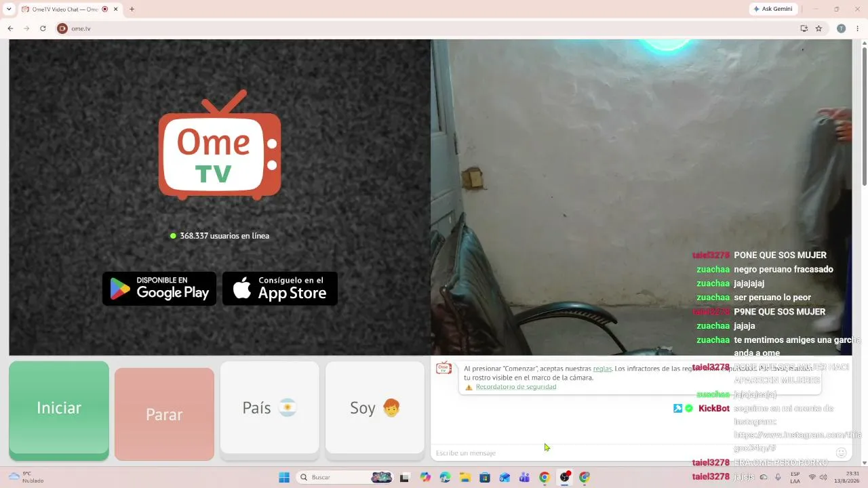
Task: Reload the ome.tv page
Action: pyautogui.click(x=43, y=28)
